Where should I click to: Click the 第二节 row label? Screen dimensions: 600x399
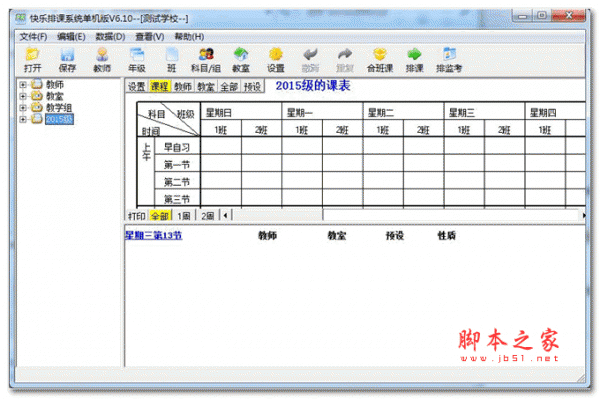pyautogui.click(x=177, y=182)
